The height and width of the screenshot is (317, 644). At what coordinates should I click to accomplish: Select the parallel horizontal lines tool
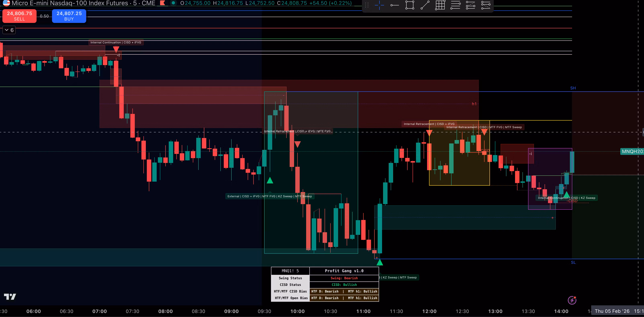point(456,5)
